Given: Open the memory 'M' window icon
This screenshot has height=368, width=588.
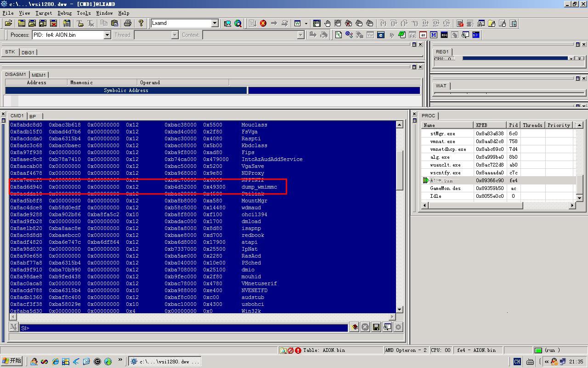Looking at the screenshot, I should click(x=434, y=34).
